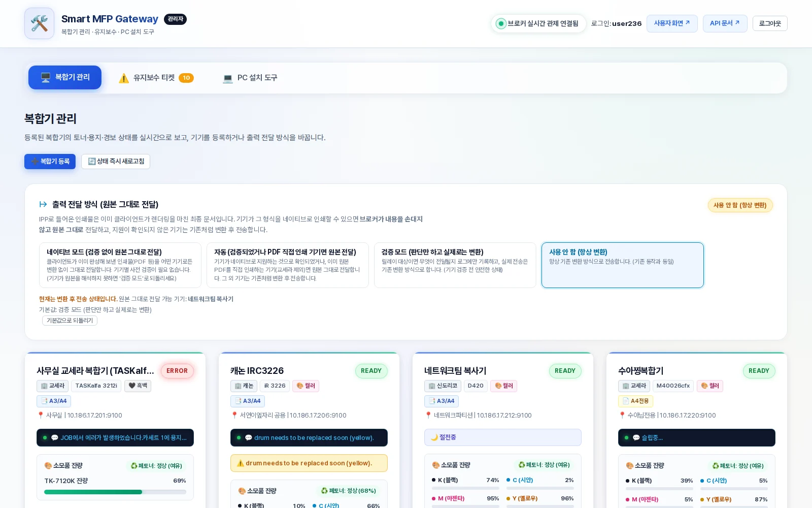This screenshot has width=812, height=508.
Task: Click the arrow icon beside 출력 전달 방식 heading
Action: coord(43,204)
